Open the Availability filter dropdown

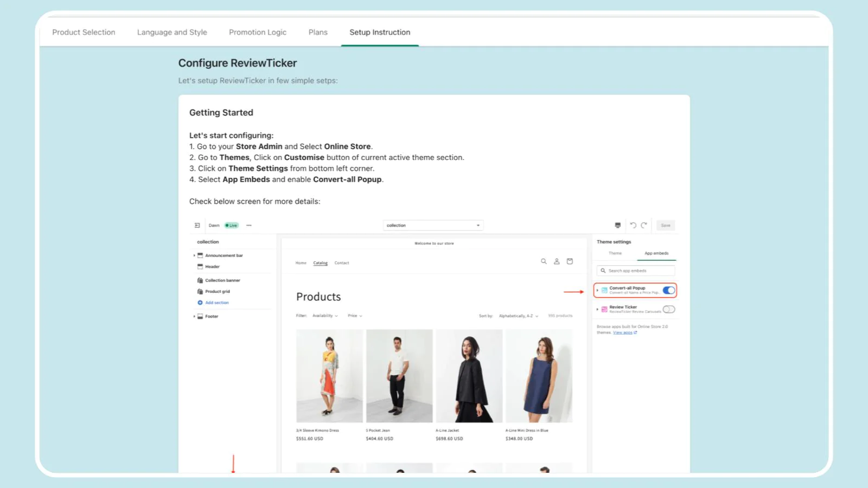pos(325,316)
